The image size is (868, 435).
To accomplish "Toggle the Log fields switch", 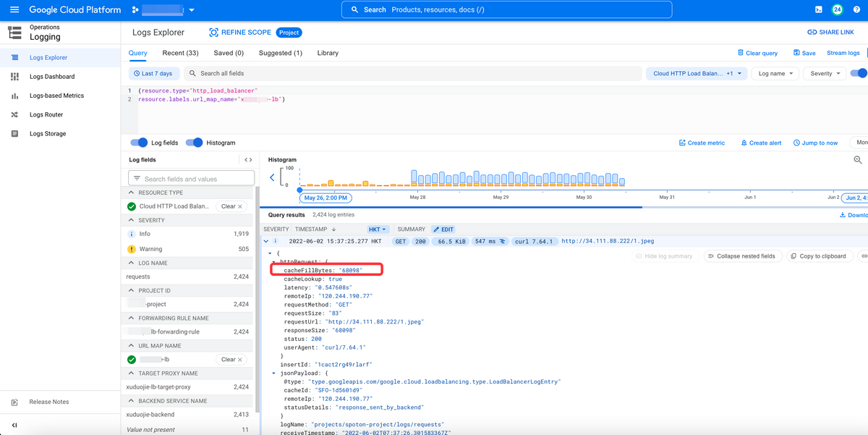I will [x=139, y=143].
